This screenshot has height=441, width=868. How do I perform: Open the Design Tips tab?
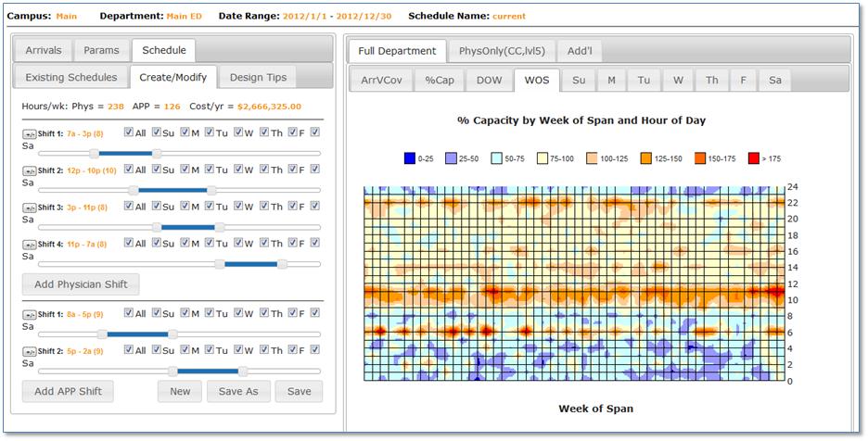click(258, 78)
